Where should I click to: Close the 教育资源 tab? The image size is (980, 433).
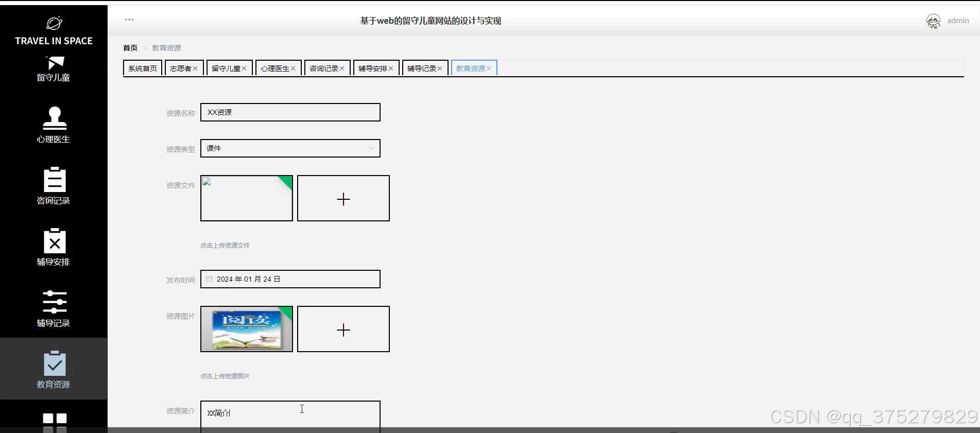[489, 68]
